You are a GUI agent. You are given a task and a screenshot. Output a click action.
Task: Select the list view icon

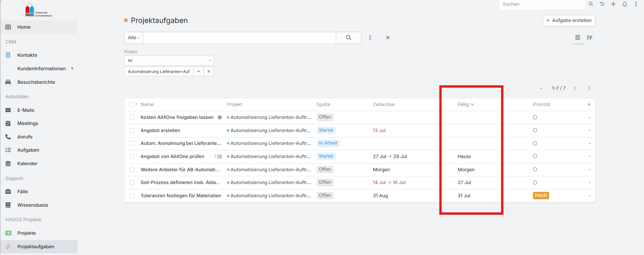click(x=578, y=37)
